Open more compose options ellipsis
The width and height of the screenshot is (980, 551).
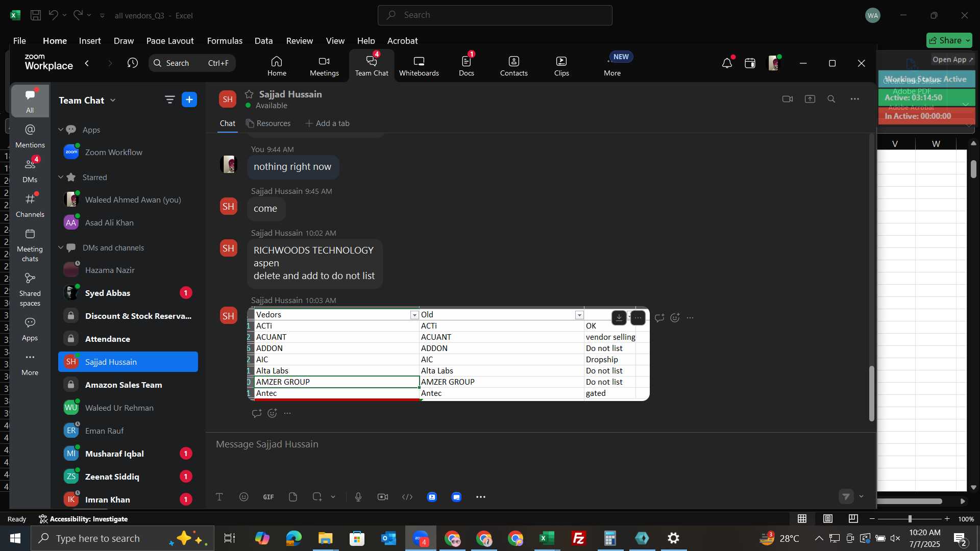pos(481,497)
